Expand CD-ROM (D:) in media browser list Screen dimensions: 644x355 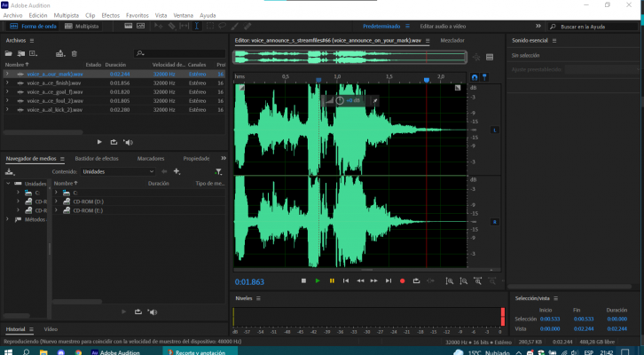pos(56,201)
